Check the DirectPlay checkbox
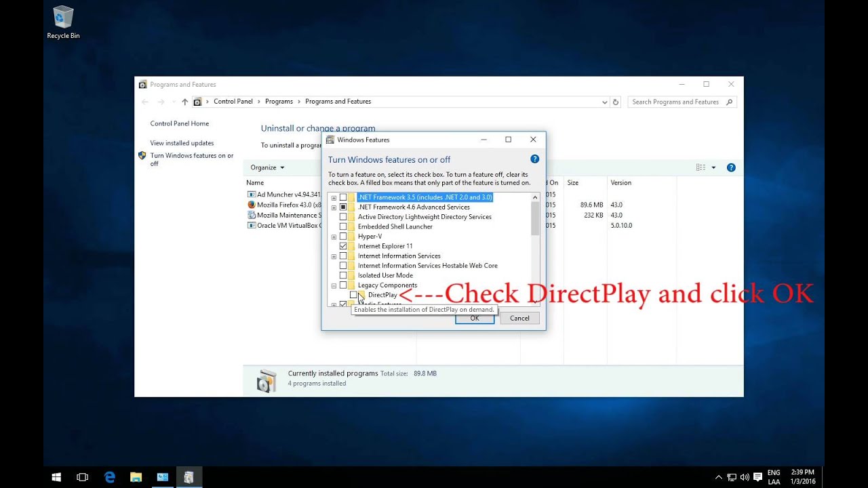868x488 pixels. click(x=353, y=296)
